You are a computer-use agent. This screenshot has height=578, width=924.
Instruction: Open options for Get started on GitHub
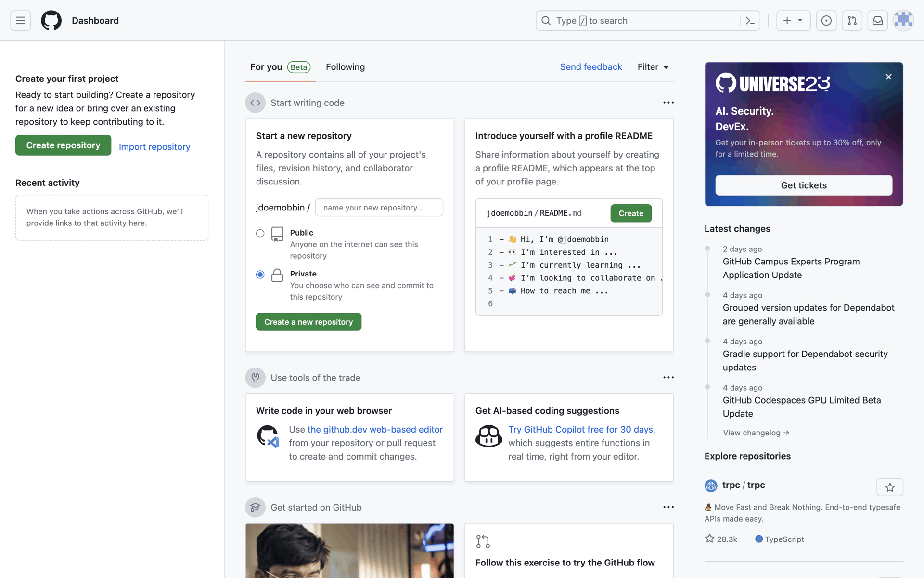pos(668,507)
